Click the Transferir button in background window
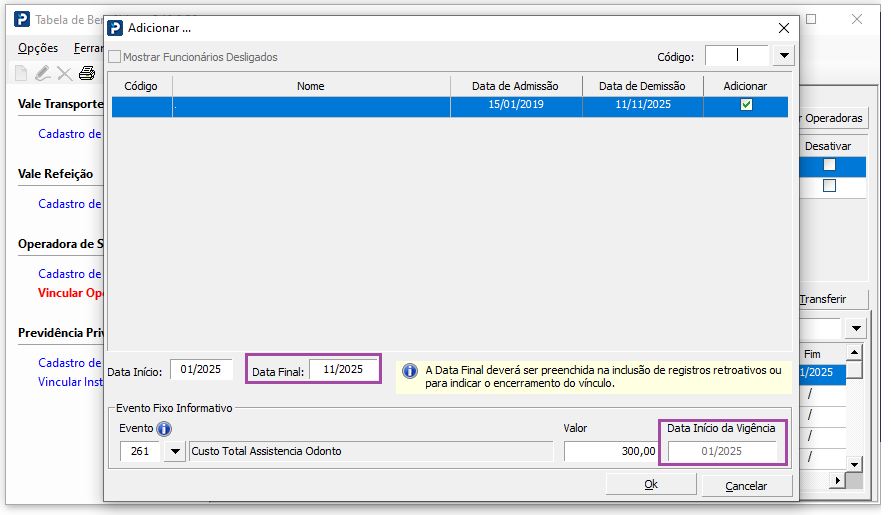Viewport: 891px width, 515px height. tap(834, 299)
